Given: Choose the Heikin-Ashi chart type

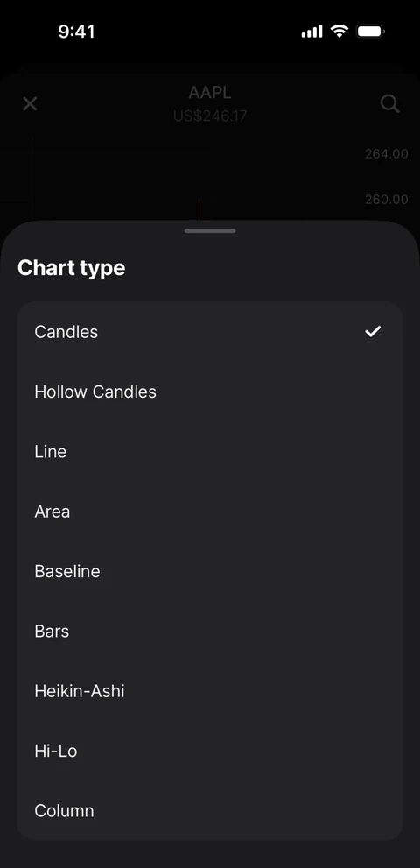Looking at the screenshot, I should point(210,690).
